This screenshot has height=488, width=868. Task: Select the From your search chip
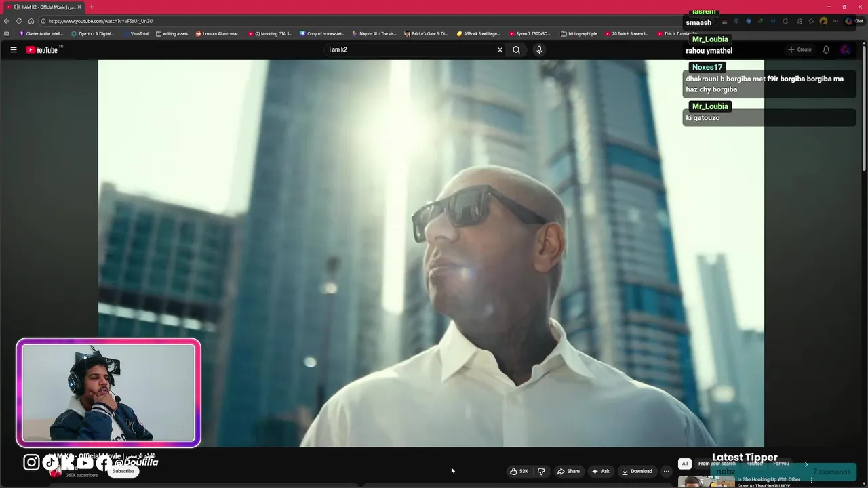pos(717,464)
